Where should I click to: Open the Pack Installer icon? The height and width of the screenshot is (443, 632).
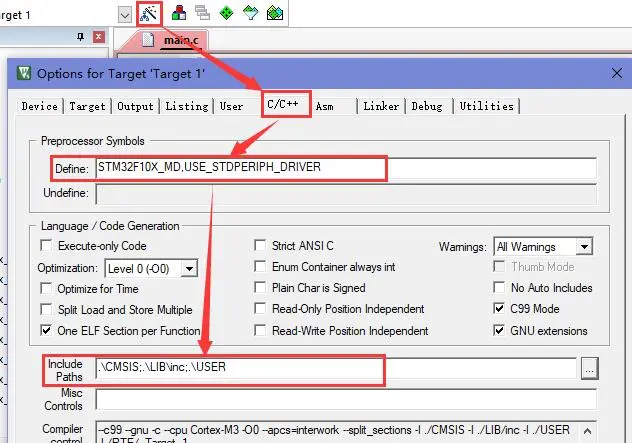(x=275, y=13)
